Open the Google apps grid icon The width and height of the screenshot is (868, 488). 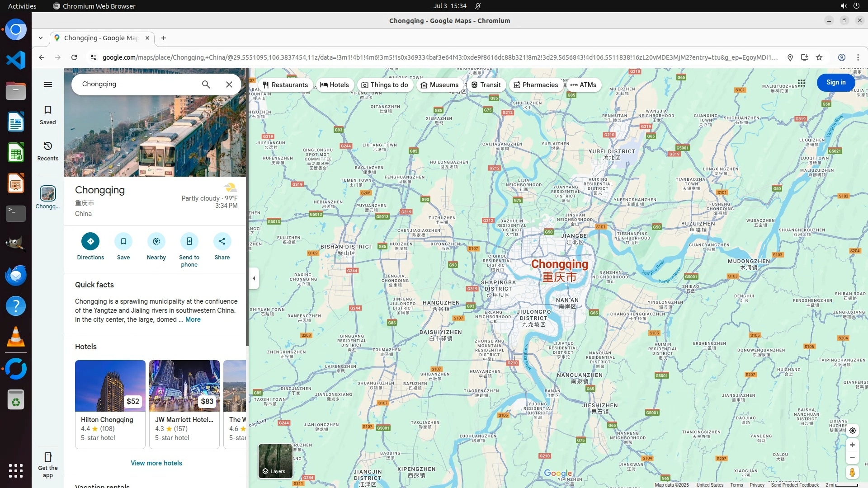coord(801,83)
